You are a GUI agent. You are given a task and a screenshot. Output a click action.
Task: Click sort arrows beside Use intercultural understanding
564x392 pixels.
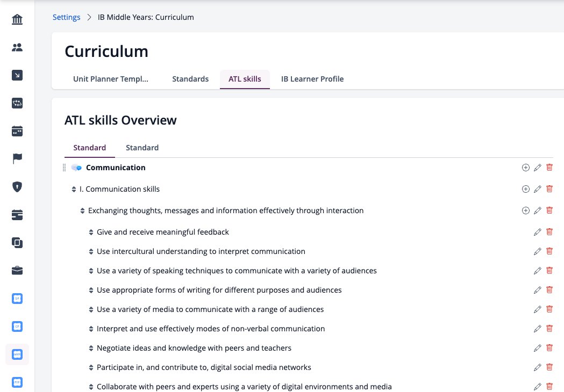pyautogui.click(x=91, y=252)
